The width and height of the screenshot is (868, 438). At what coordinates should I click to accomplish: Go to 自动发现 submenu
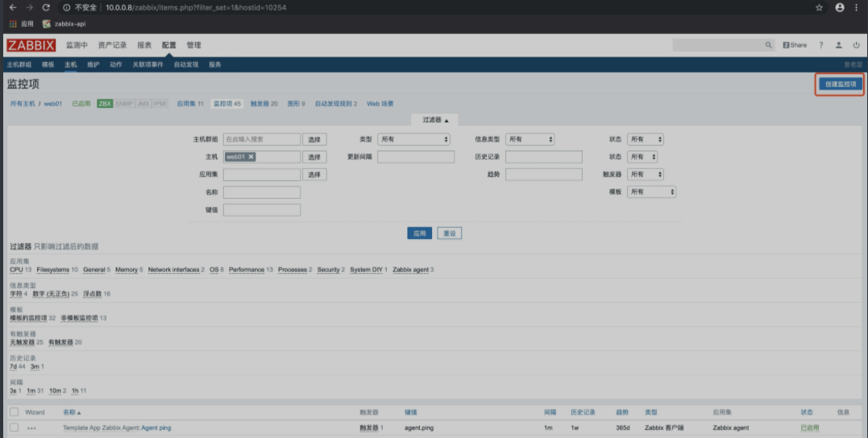click(186, 64)
